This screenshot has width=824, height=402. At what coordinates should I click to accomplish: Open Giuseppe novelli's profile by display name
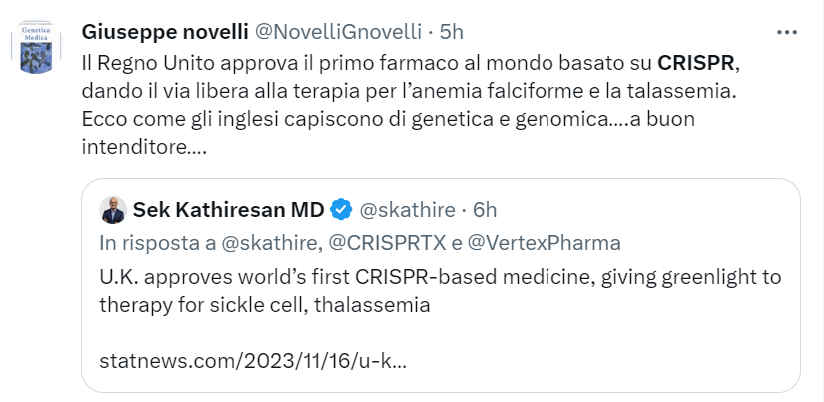click(x=164, y=31)
